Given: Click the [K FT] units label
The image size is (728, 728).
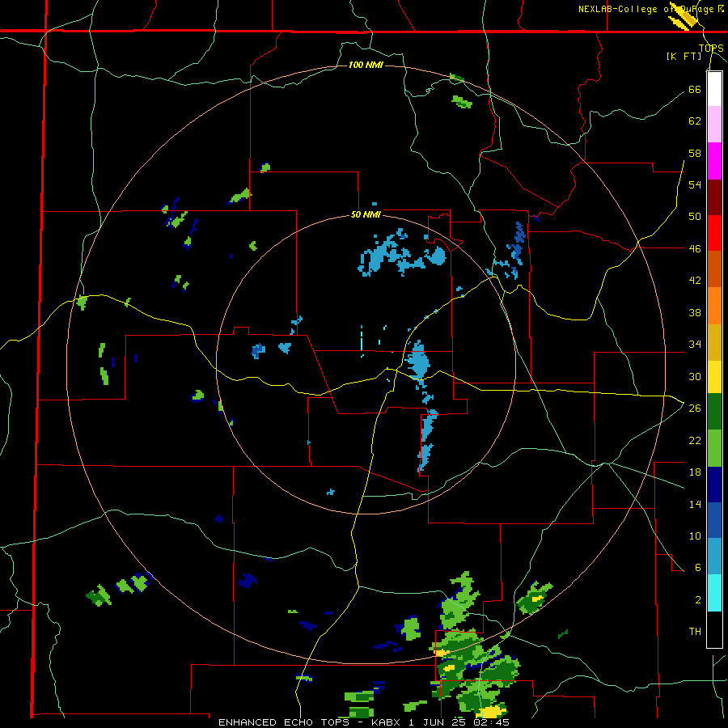Looking at the screenshot, I should 684,56.
